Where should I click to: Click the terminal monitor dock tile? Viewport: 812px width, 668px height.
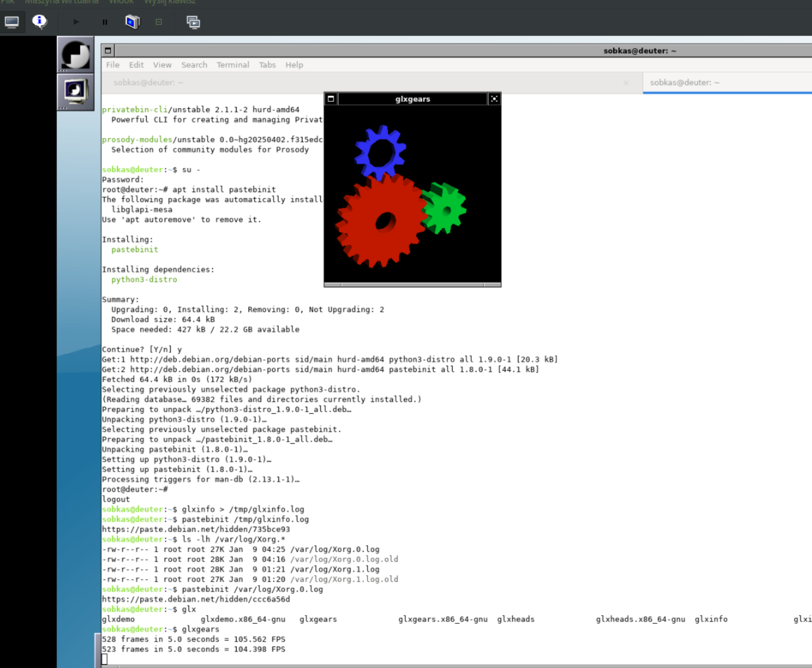point(75,92)
